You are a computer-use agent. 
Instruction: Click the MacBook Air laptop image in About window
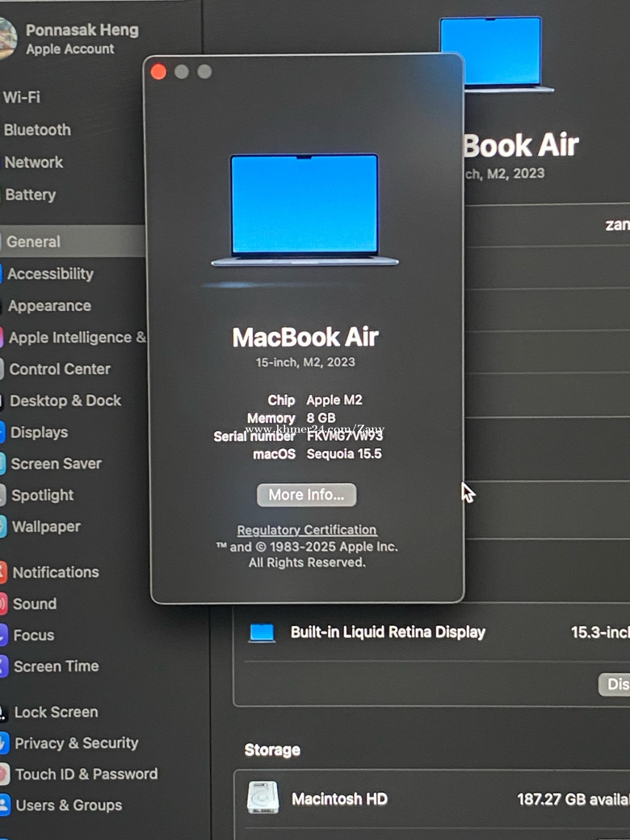tap(305, 210)
